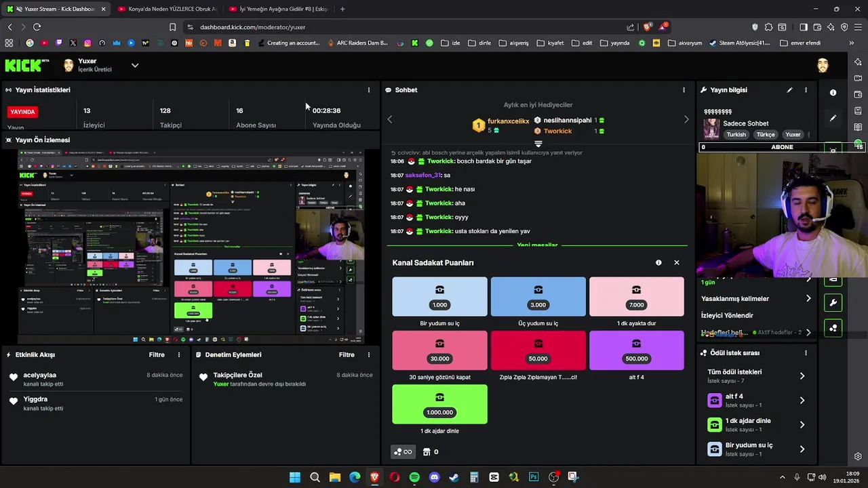The image size is (868, 488).
Task: Click furkanxcelikx in top gifters
Action: pos(508,121)
